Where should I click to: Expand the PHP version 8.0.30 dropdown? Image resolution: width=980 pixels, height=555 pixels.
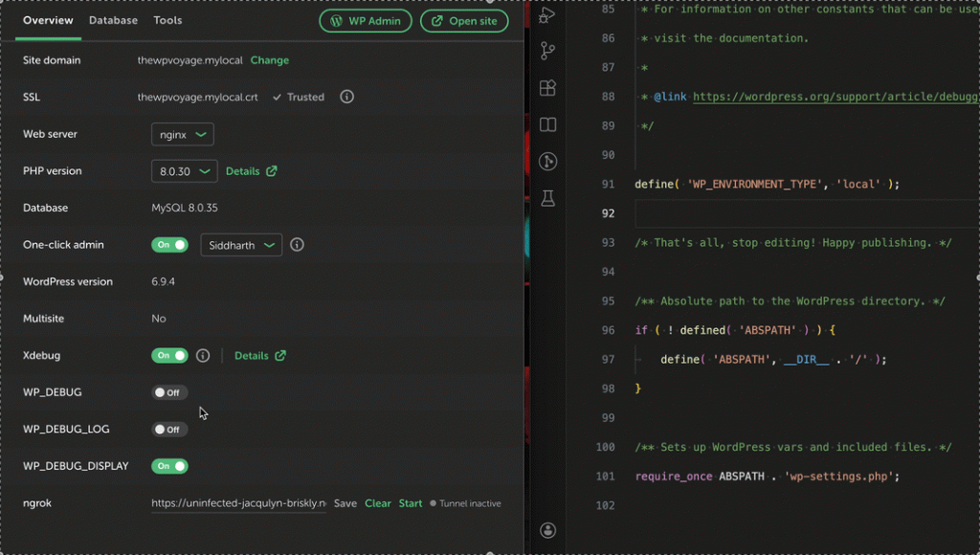184,170
